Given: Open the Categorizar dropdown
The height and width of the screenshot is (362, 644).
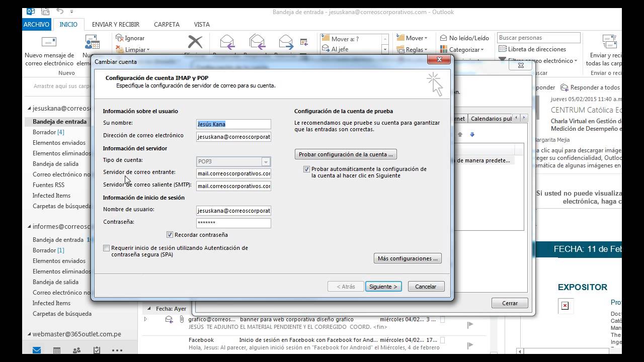Looking at the screenshot, I should pyautogui.click(x=461, y=50).
